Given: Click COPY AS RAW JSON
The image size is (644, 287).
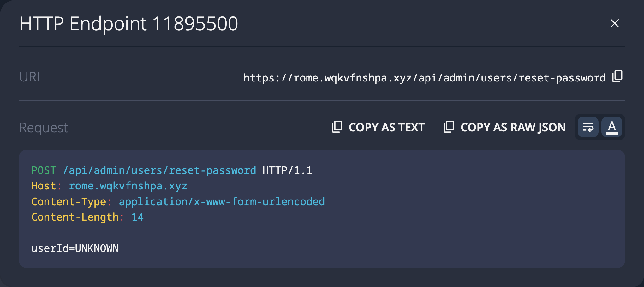Looking at the screenshot, I should (513, 127).
